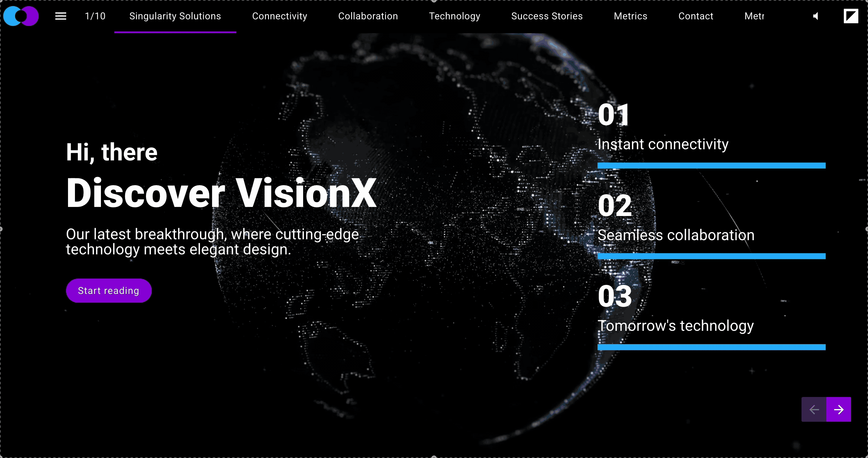
Task: Select the Metrics tab
Action: (630, 16)
